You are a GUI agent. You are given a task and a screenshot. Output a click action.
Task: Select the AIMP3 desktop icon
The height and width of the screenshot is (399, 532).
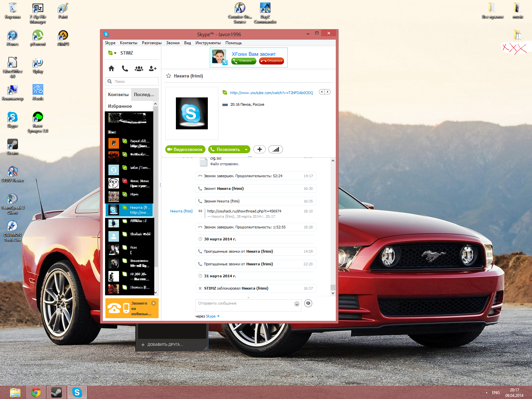[x=63, y=38]
